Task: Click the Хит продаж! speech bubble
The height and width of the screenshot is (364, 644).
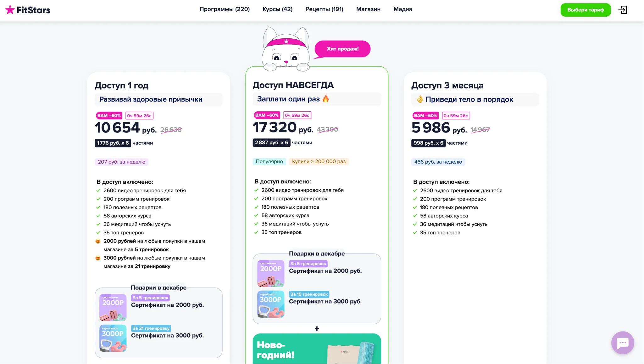Action: 342,49
